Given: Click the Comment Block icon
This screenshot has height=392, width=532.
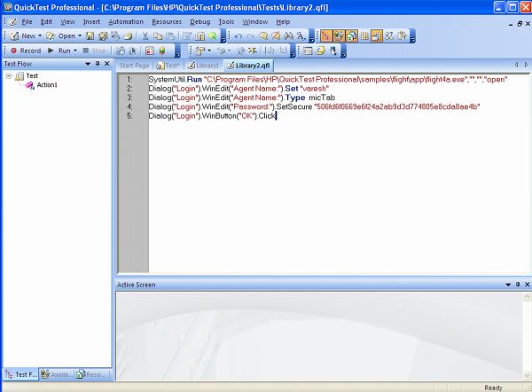Looking at the screenshot, I should [x=263, y=36].
